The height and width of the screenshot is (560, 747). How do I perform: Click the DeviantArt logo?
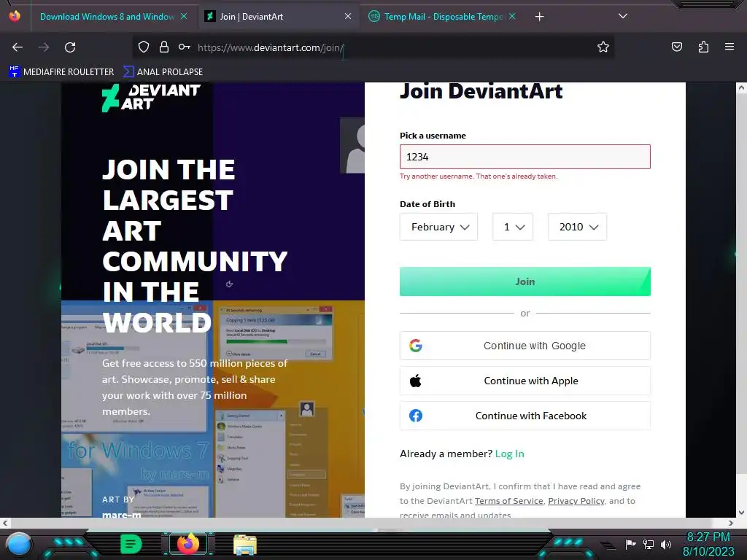(x=150, y=98)
